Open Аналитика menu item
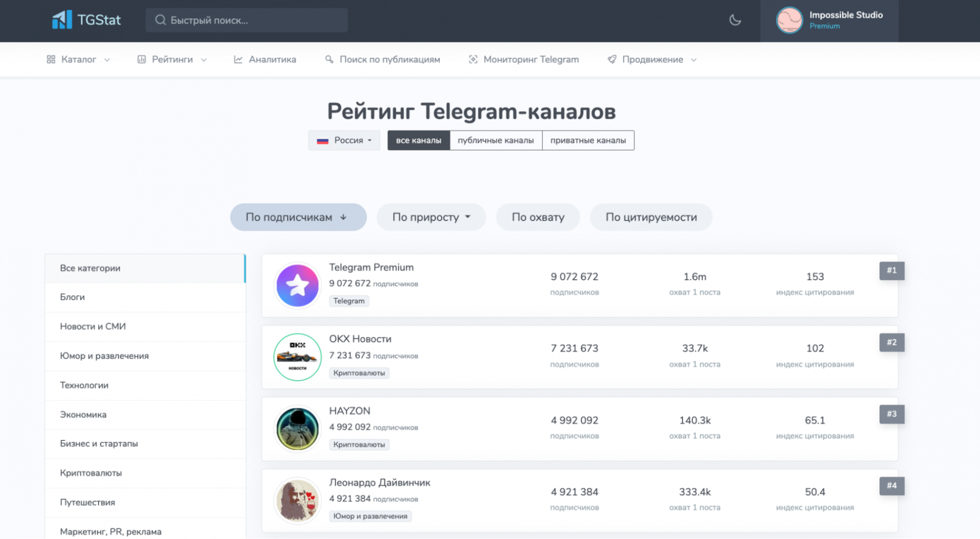980x539 pixels. pyautogui.click(x=265, y=59)
